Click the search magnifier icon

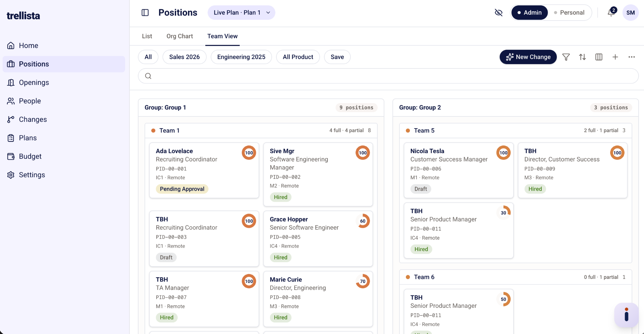pyautogui.click(x=148, y=76)
